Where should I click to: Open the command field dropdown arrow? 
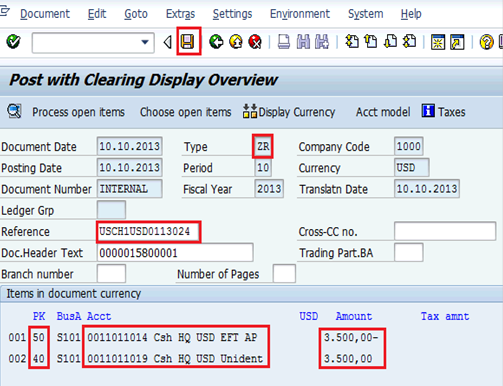[145, 42]
